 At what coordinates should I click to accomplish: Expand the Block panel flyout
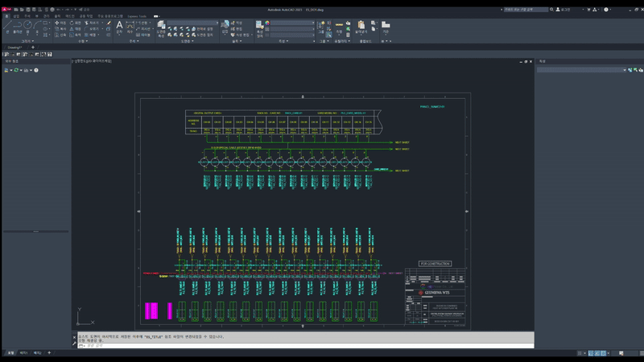[237, 41]
